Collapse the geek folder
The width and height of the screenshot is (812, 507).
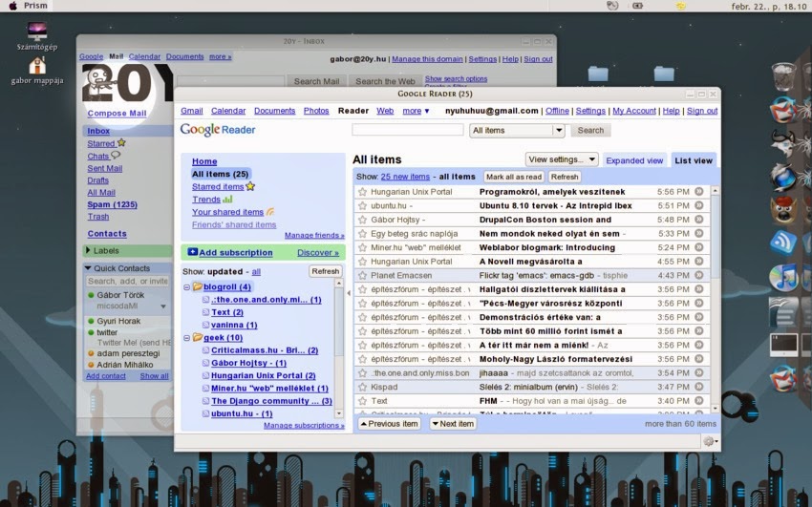(x=186, y=337)
